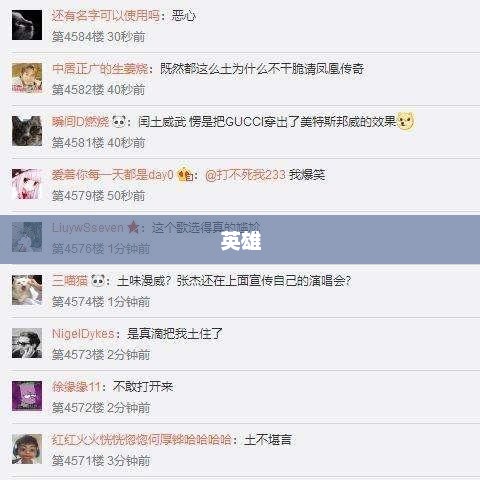Viewport: 480px width, 480px height.
Task: Open pink anime avatar of 爱着你每一天都是day0
Action: click(x=27, y=184)
